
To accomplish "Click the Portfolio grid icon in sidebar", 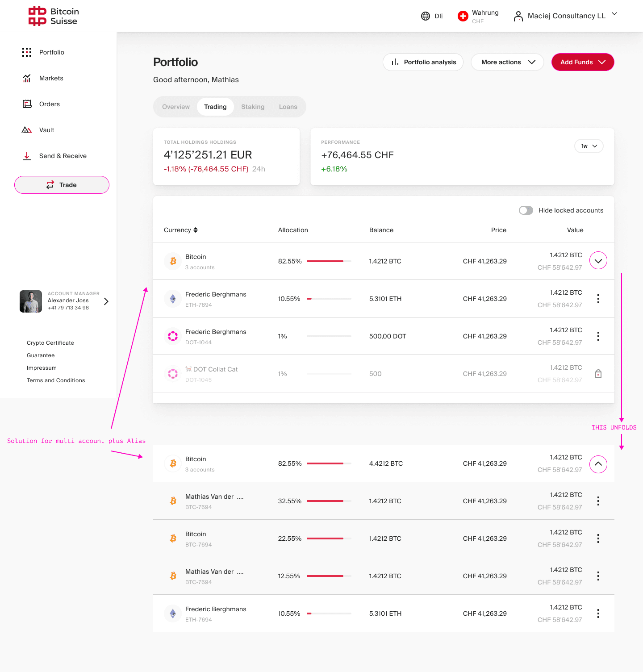I will pos(27,52).
